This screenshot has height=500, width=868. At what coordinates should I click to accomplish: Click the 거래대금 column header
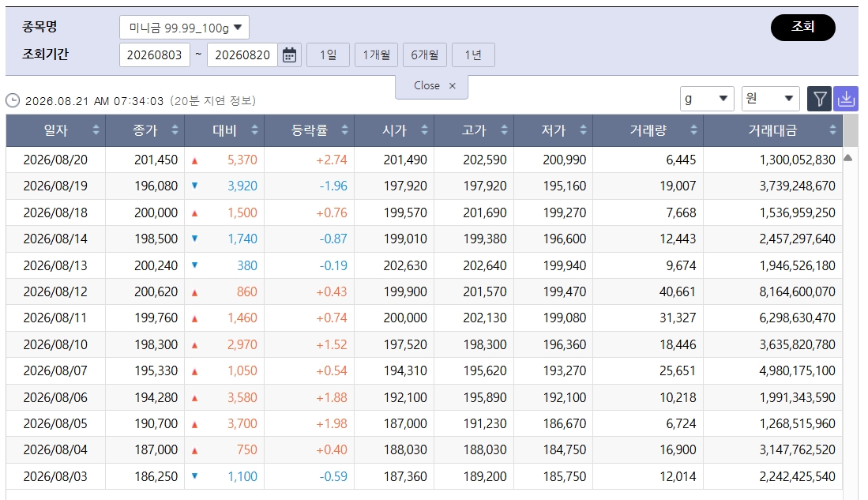(772, 130)
